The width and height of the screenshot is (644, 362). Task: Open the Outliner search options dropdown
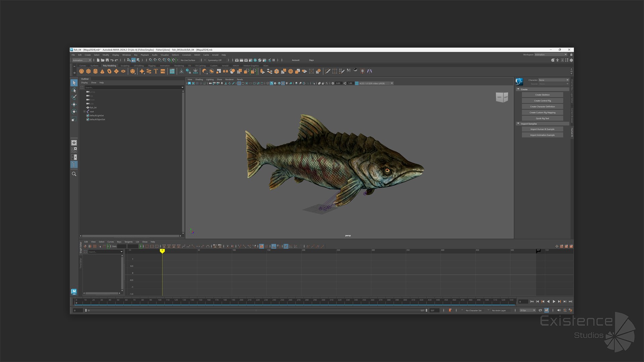pos(182,87)
